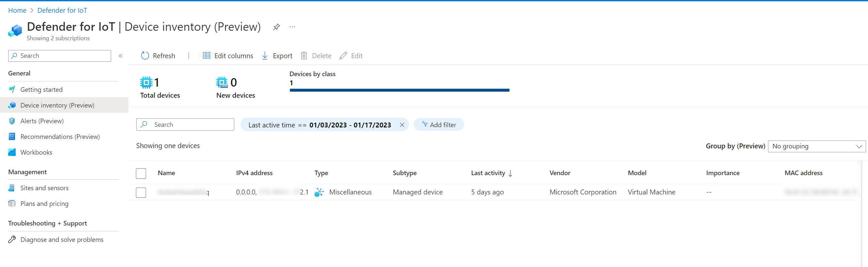This screenshot has width=868, height=267.
Task: Click the Devices by class blue bar
Action: (399, 90)
